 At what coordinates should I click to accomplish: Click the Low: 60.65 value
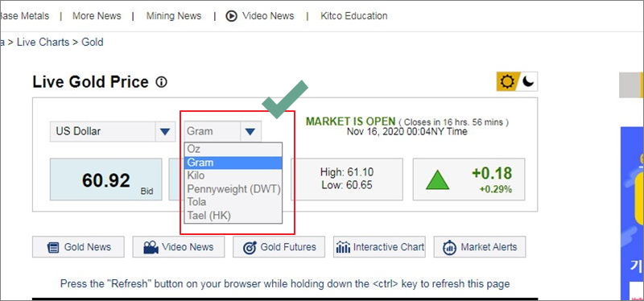pyautogui.click(x=347, y=185)
